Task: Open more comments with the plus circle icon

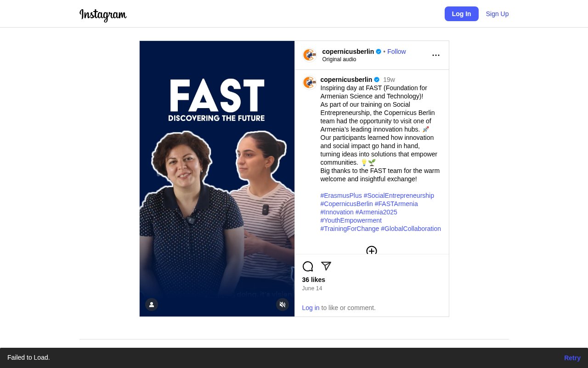Action: [x=372, y=251]
